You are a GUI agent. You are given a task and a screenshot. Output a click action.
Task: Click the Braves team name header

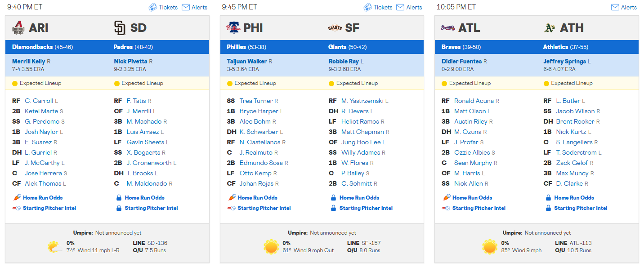451,47
